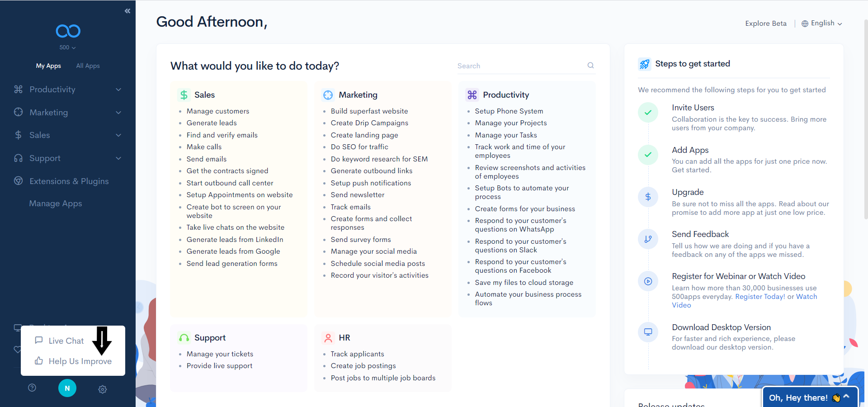Click the Upgrade dollar step icon

click(x=648, y=197)
